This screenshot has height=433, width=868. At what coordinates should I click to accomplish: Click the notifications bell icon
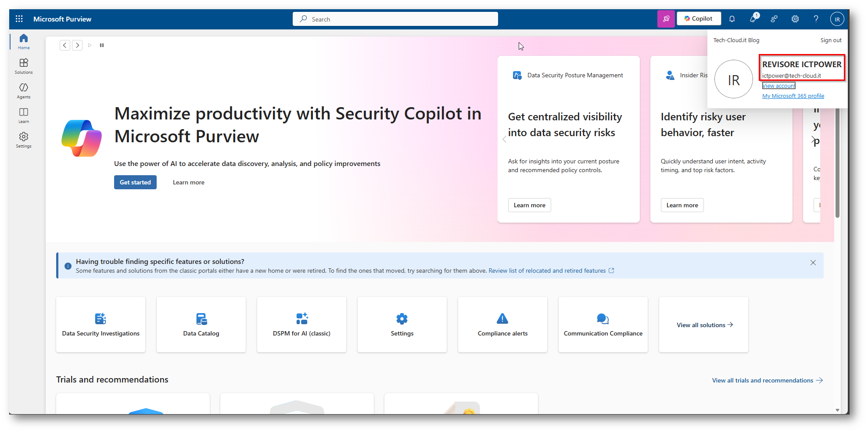click(732, 19)
